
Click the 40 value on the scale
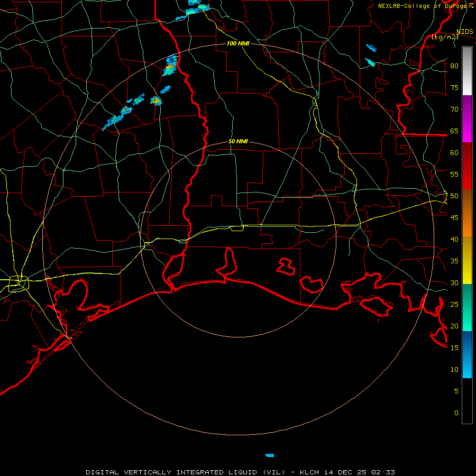454,239
